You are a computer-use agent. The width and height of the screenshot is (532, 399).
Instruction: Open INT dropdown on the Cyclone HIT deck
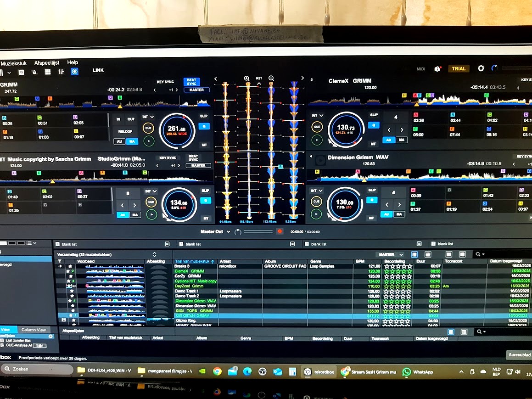(x=151, y=191)
